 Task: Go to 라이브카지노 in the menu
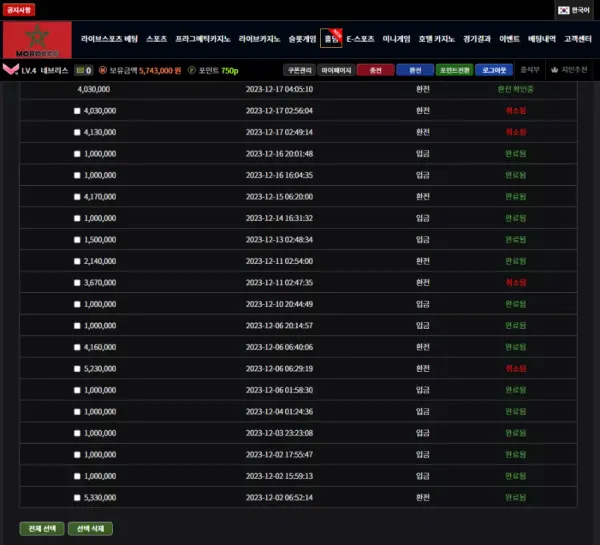[x=259, y=39]
